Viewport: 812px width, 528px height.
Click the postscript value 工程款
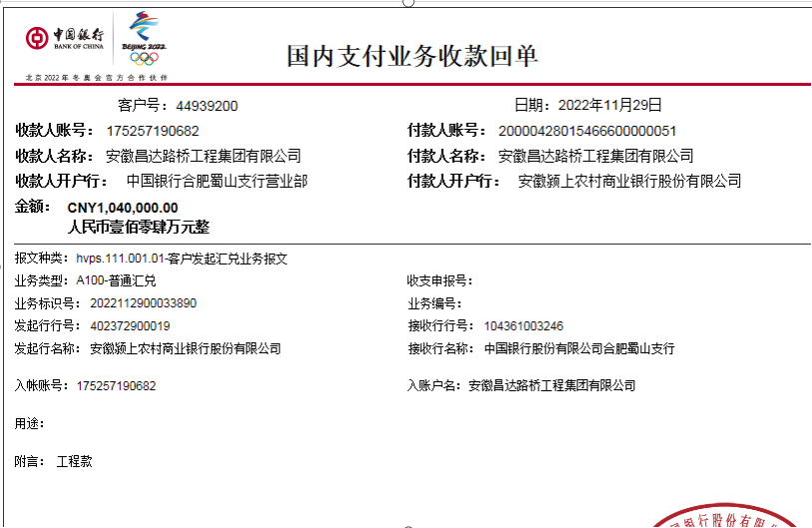[x=74, y=462]
